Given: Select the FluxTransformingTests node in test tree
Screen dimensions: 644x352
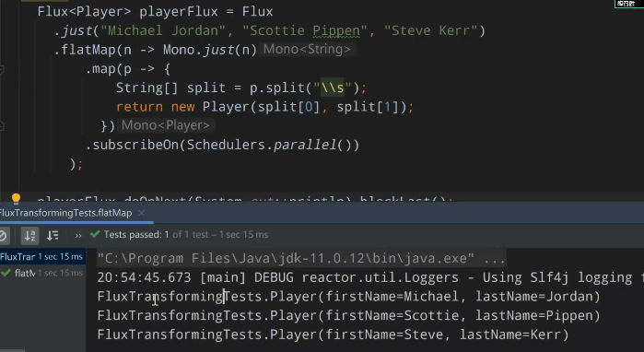Looking at the screenshot, I should pos(41,257).
